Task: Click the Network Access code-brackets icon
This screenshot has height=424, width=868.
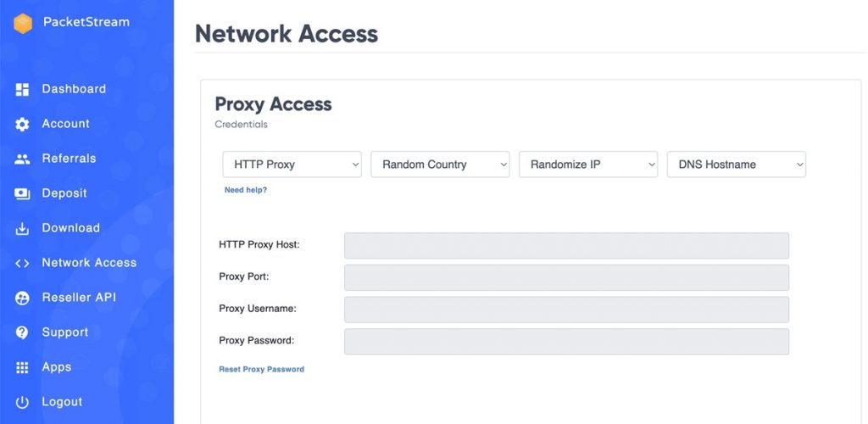Action: pos(22,264)
